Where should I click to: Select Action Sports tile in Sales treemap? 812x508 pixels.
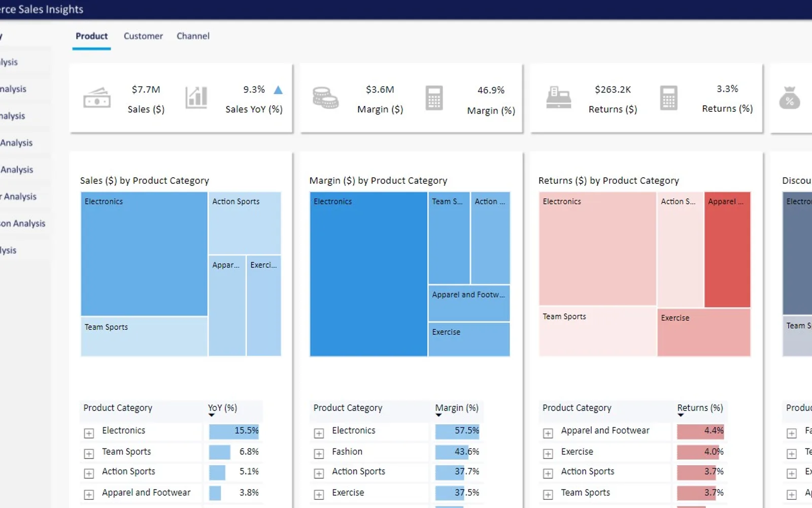tap(245, 223)
